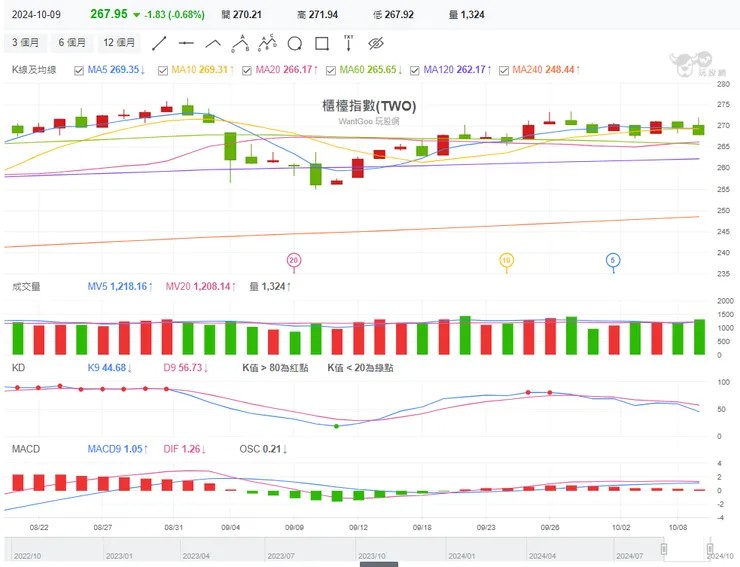This screenshot has height=567, width=740.
Task: Uncheck the MA60 moving average checkbox
Action: pyautogui.click(x=331, y=70)
